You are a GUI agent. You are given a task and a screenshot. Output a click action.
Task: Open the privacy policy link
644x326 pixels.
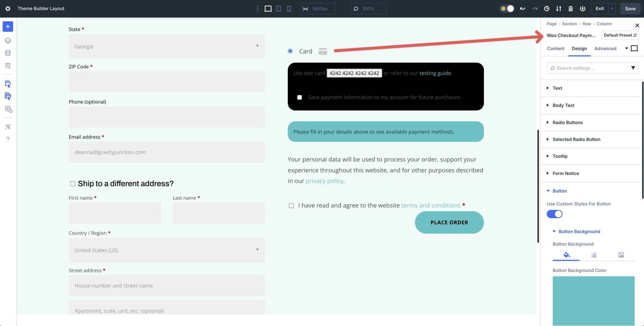[x=324, y=181]
